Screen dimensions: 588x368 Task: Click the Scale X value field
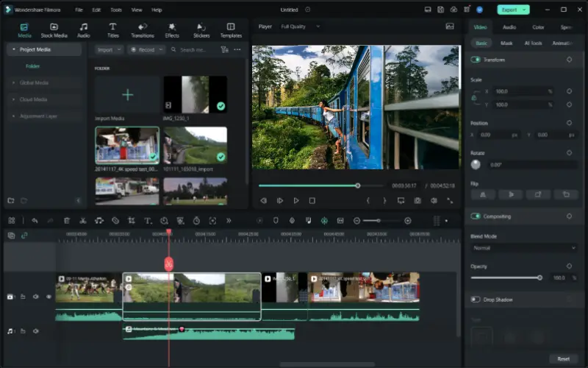523,91
